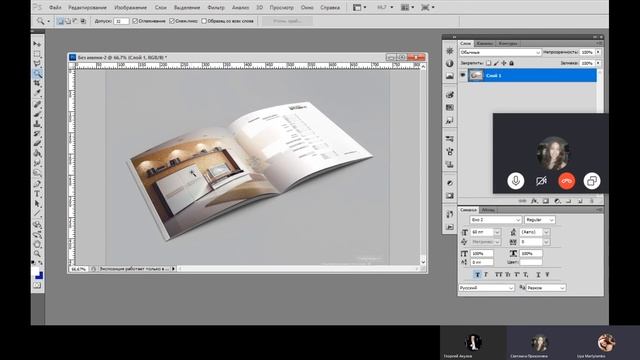Open the layer opacity slider arrow
This screenshot has width=640, height=360.
(x=598, y=52)
